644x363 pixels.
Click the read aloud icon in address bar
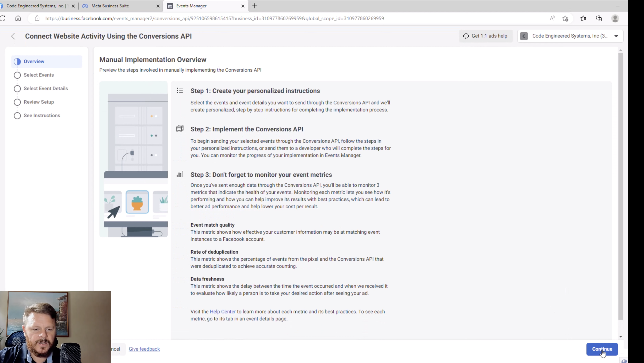(552, 18)
